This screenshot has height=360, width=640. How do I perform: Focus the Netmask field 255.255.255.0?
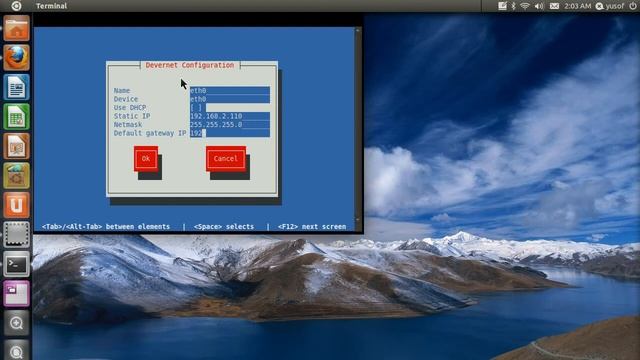(230, 124)
